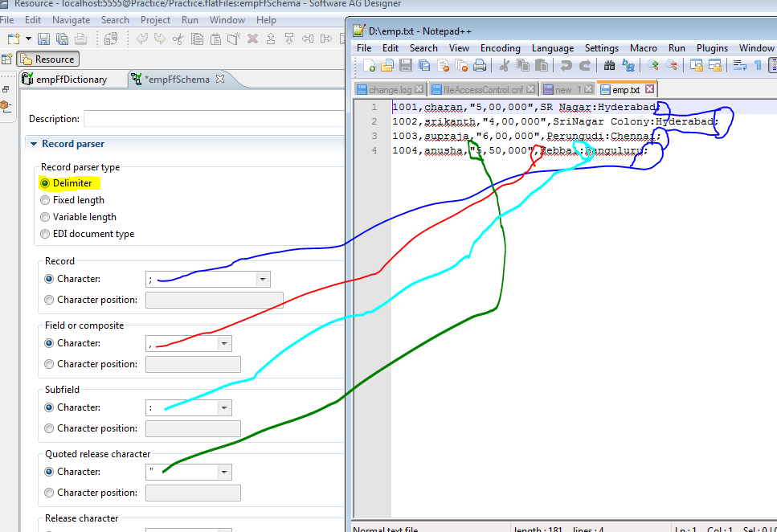
Task: Undo last action in Software AG Designer
Action: point(141,38)
